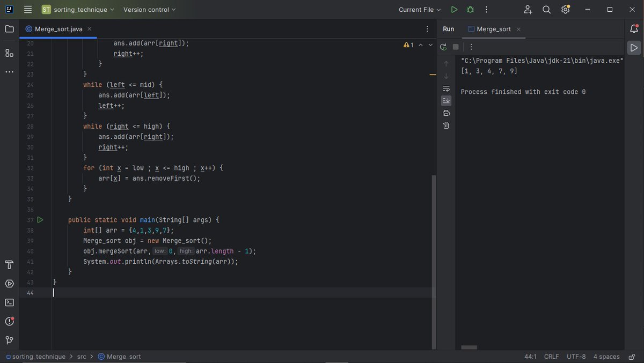Click the console horizontal scrollbar thumb

click(469, 347)
